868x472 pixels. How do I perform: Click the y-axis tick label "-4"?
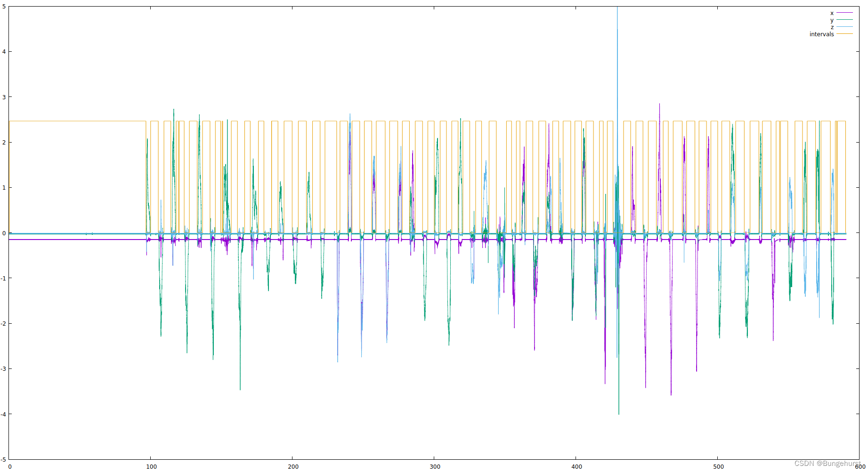pos(3,415)
